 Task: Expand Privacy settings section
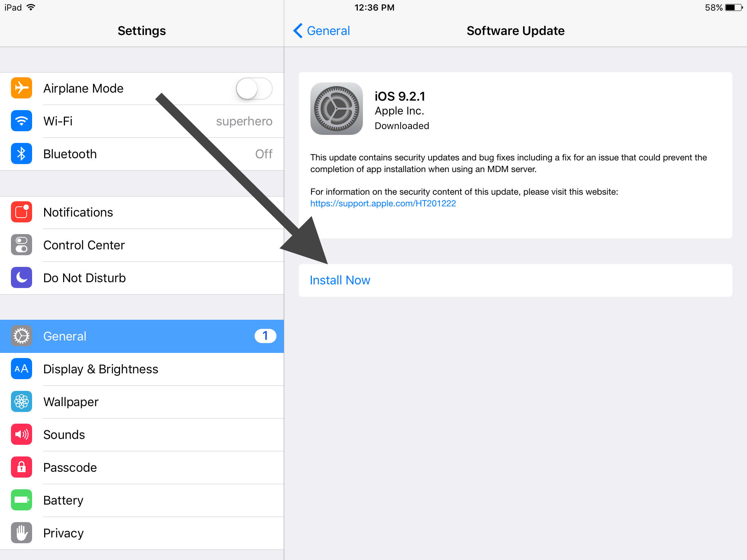point(140,541)
